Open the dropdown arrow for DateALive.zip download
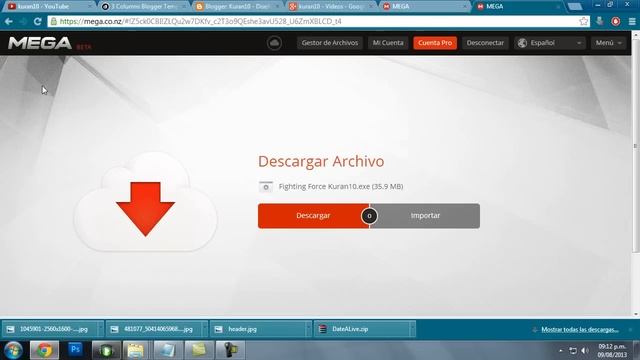 point(412,329)
